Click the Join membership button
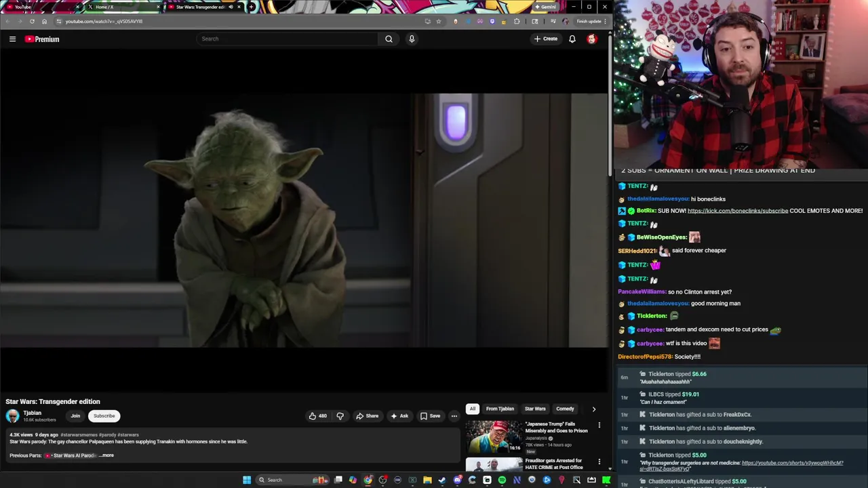Image resolution: width=868 pixels, height=488 pixels. [75, 416]
